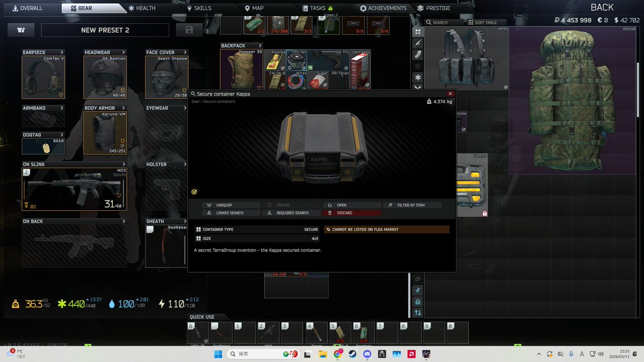The image size is (644, 362).
Task: Select the 6Sh118 backpack in stash
Action: pyautogui.click(x=573, y=100)
